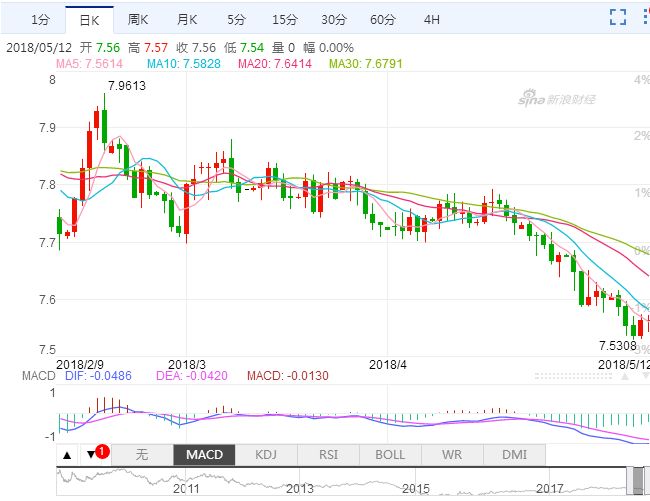
Task: Switch to the DMI indicator
Action: pyautogui.click(x=514, y=455)
